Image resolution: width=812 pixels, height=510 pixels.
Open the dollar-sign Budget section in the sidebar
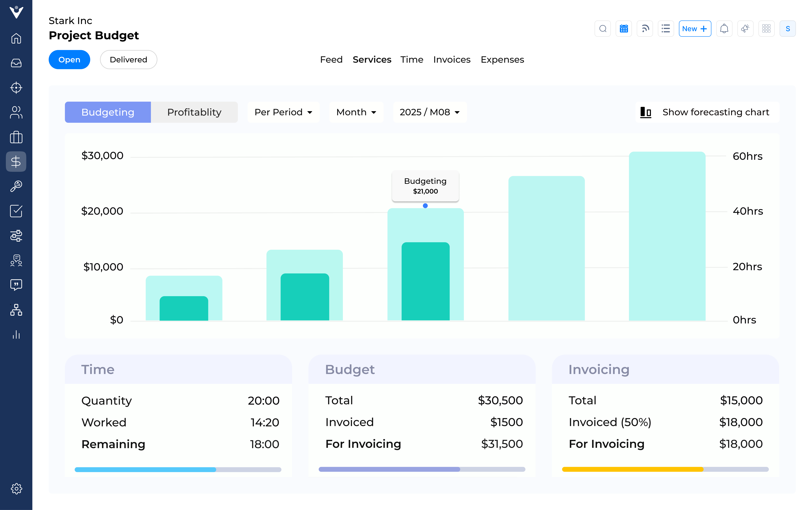point(16,162)
